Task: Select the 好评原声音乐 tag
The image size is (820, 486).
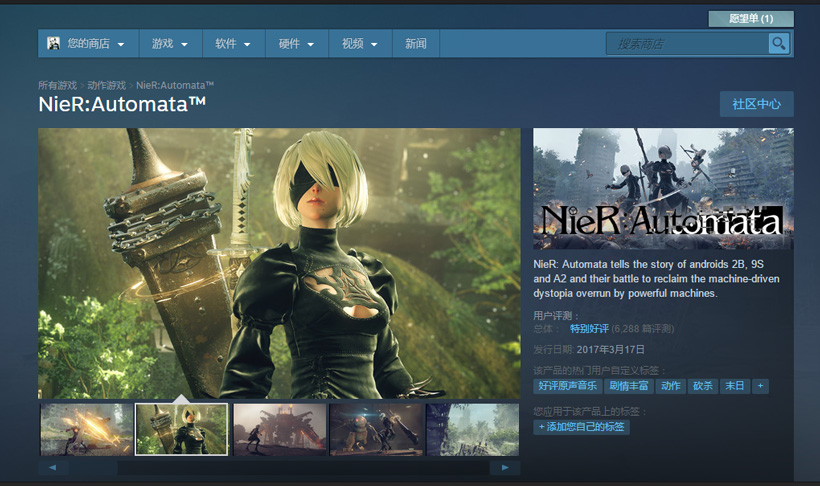Action: pyautogui.click(x=568, y=386)
